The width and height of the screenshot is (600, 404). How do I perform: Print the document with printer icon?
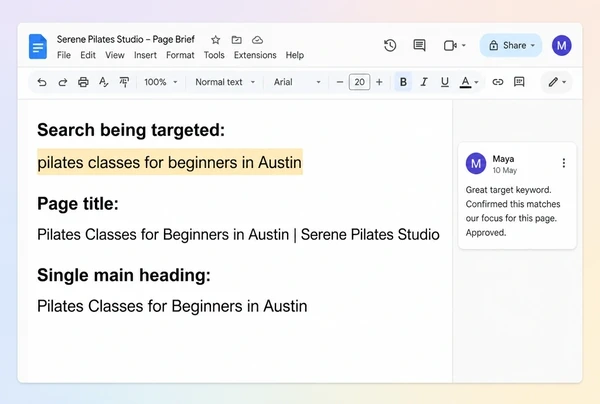tap(83, 82)
